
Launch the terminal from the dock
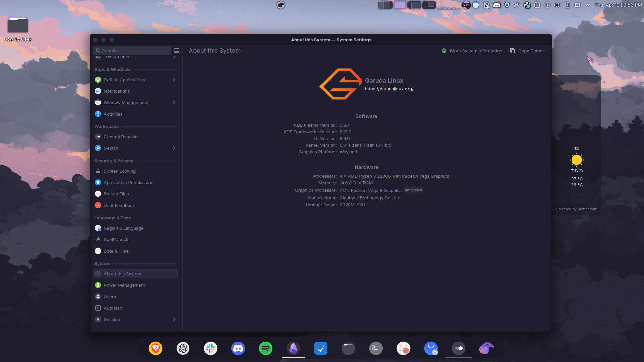pos(376,348)
